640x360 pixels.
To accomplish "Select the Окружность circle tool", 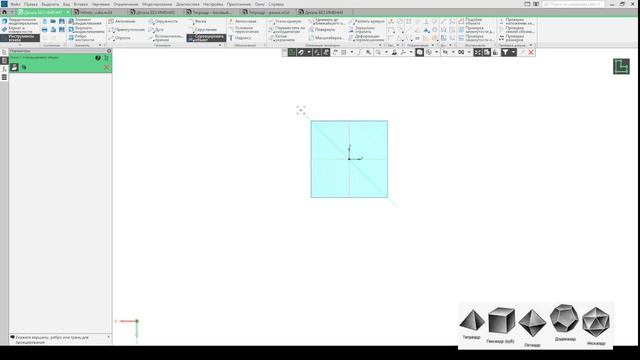I will tap(163, 21).
